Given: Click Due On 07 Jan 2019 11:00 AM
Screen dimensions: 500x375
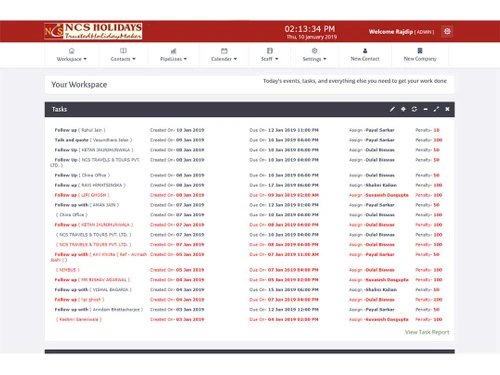Looking at the screenshot, I should [284, 254].
